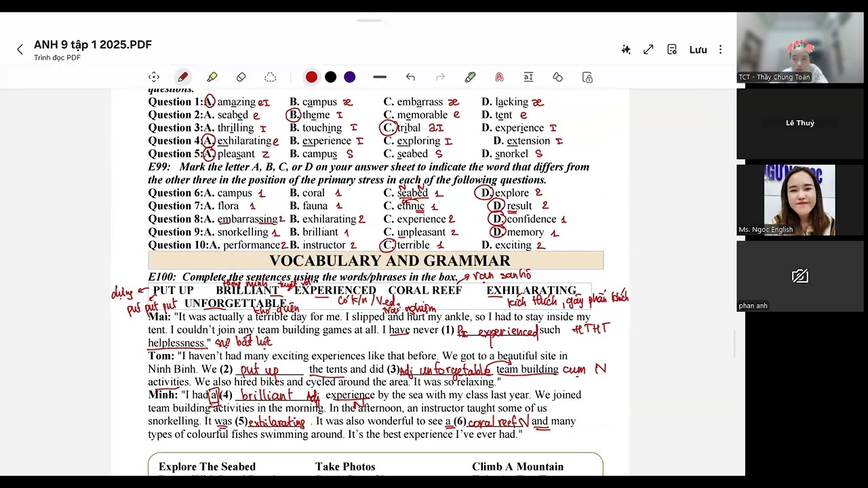The height and width of the screenshot is (488, 868).
Task: Open the shapes tool
Action: point(557,77)
